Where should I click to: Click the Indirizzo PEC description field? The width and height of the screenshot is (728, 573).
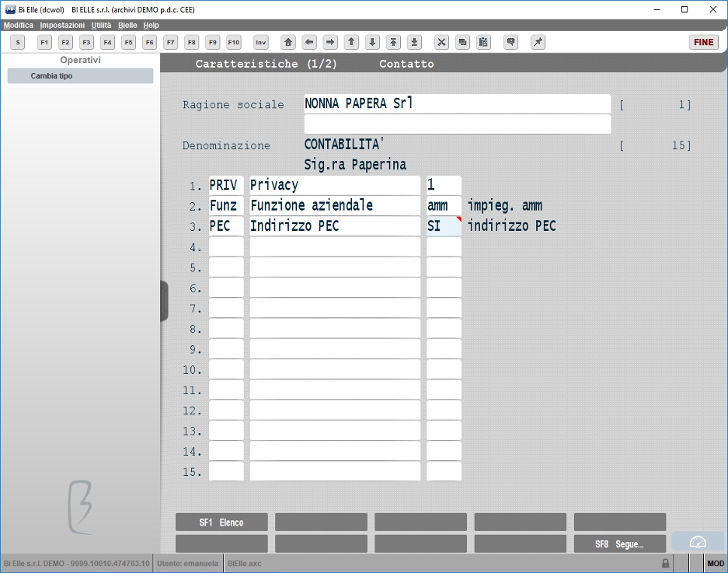click(335, 225)
